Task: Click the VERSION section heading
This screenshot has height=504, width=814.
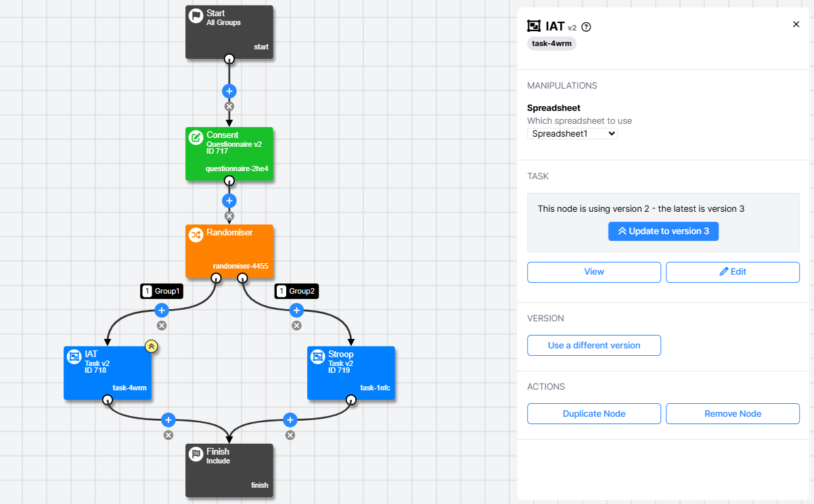Action: [545, 319]
